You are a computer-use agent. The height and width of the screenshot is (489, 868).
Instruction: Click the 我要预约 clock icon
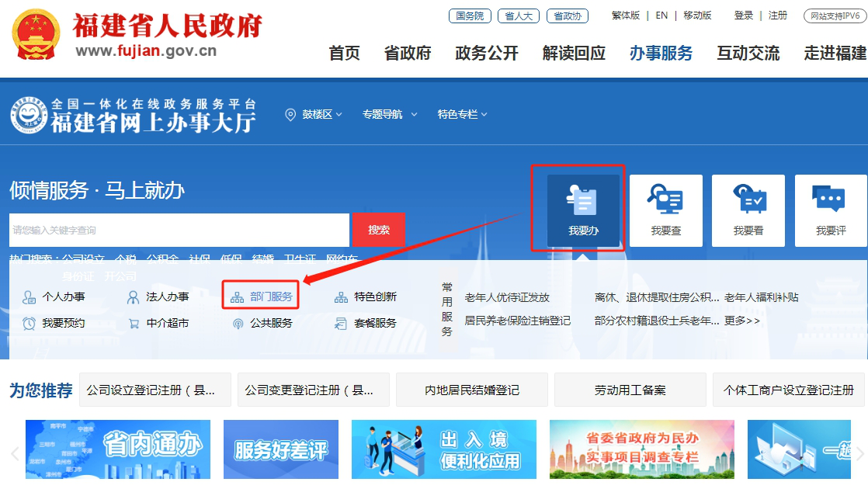pos(30,323)
